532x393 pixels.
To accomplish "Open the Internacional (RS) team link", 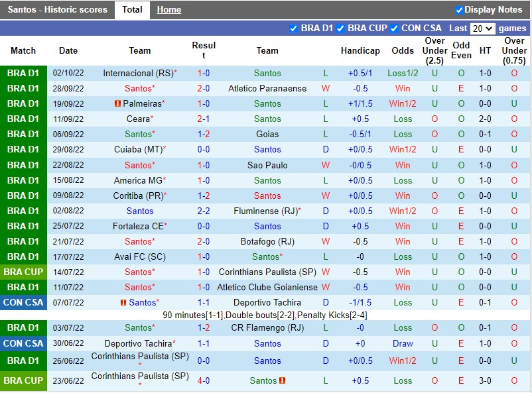I will (x=138, y=74).
